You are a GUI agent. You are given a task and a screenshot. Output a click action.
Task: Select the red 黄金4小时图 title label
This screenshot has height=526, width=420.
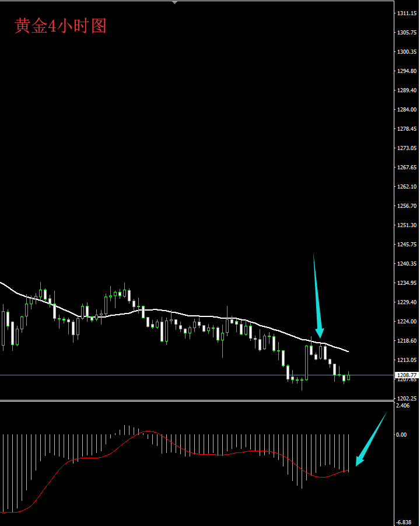61,26
